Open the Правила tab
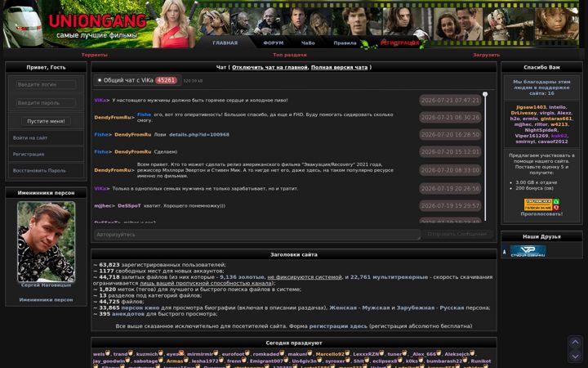Viewport: 588px width, 368px height. click(x=345, y=43)
